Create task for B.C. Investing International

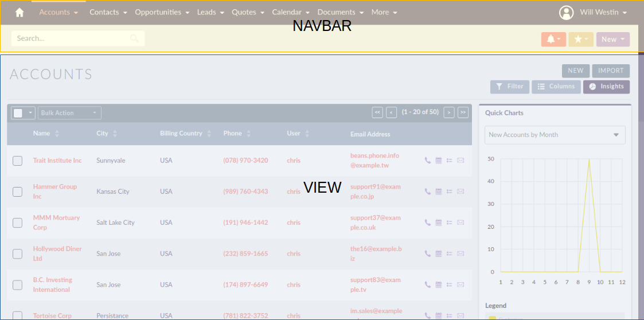tap(450, 284)
